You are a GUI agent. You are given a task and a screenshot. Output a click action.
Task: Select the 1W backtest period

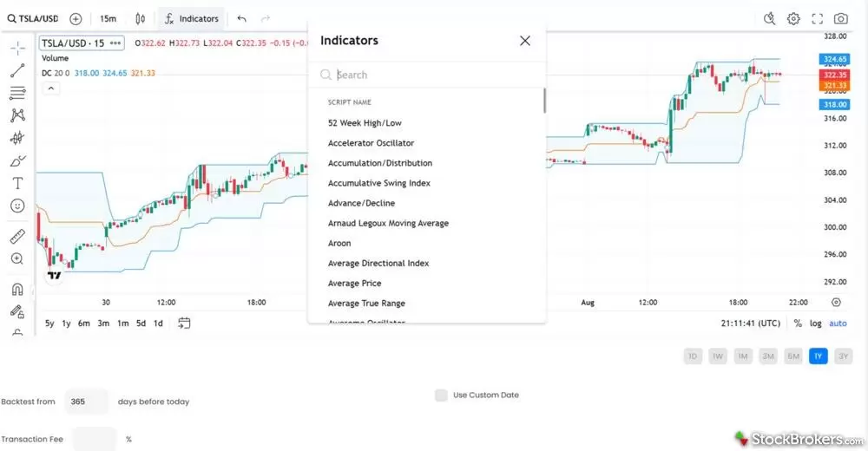(718, 356)
